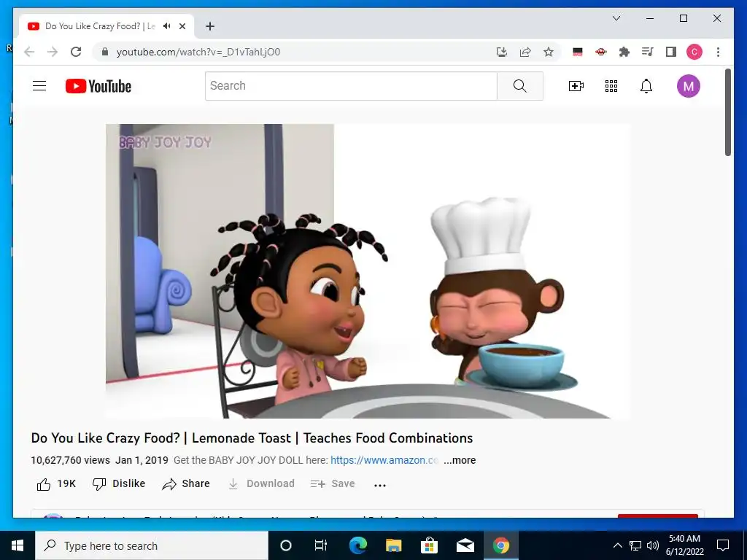Open the amazon.com link in description
747x560 pixels.
click(384, 461)
